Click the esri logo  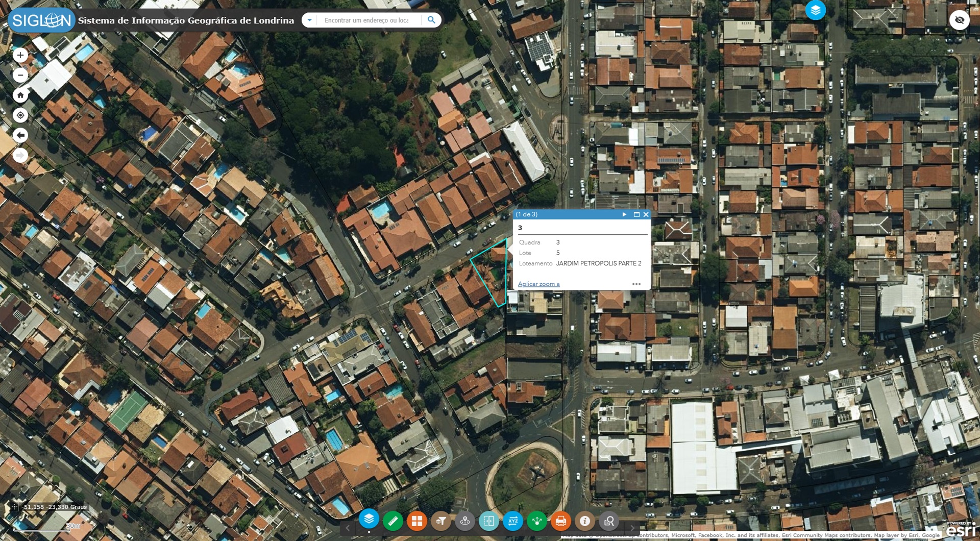click(961, 530)
